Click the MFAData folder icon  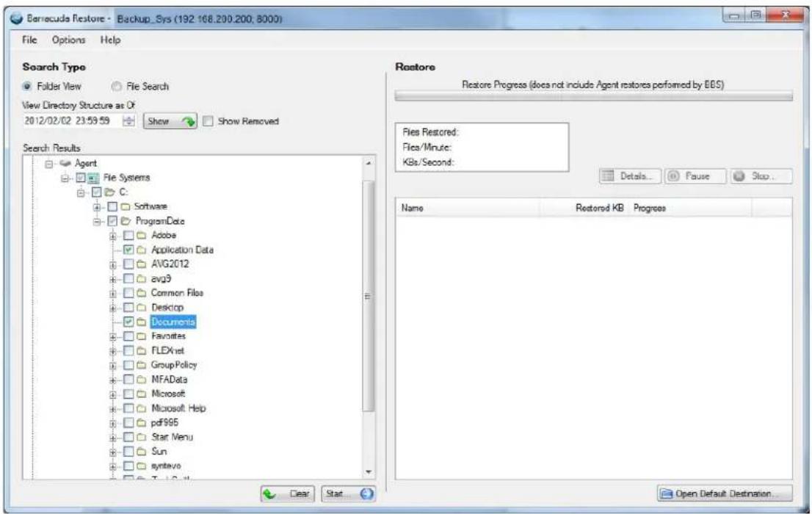pos(142,380)
